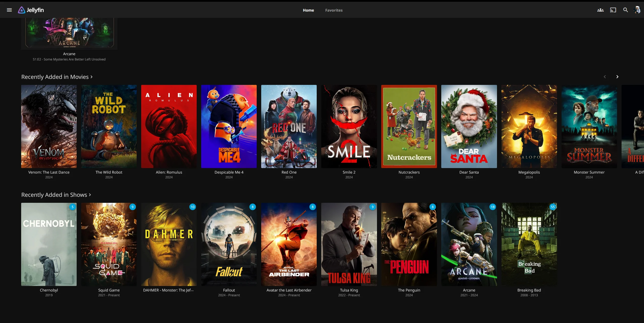Open the Despicable Me 4 poster

pyautogui.click(x=229, y=126)
